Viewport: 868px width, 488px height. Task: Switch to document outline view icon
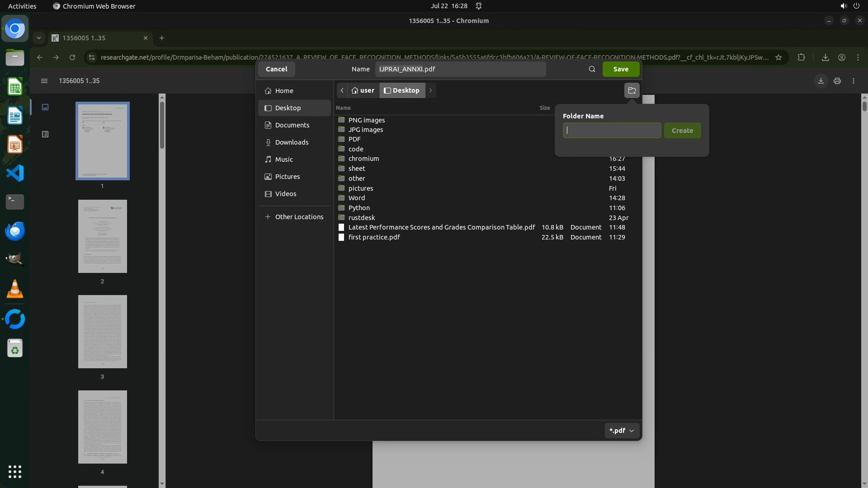45,134
